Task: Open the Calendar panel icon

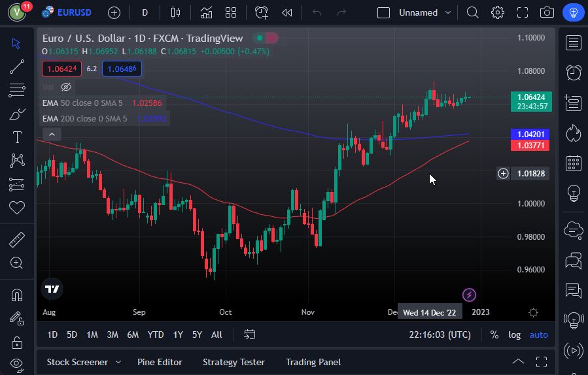Action: click(574, 163)
